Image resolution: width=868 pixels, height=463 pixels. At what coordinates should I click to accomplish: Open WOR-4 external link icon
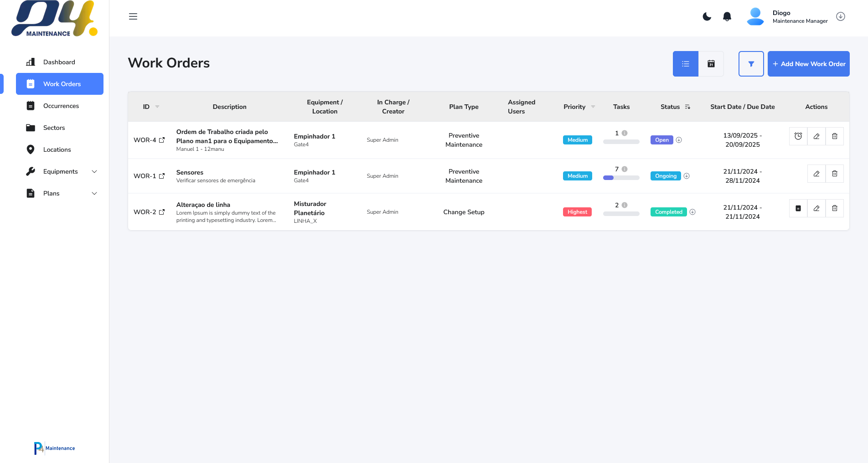pos(162,140)
